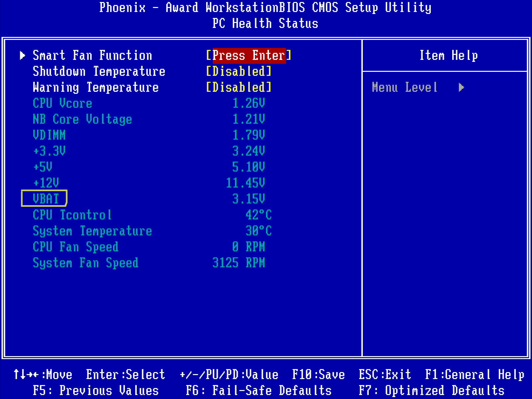Open the Smart Fan Function submenu label
The width and height of the screenshot is (532, 399).
point(92,55)
